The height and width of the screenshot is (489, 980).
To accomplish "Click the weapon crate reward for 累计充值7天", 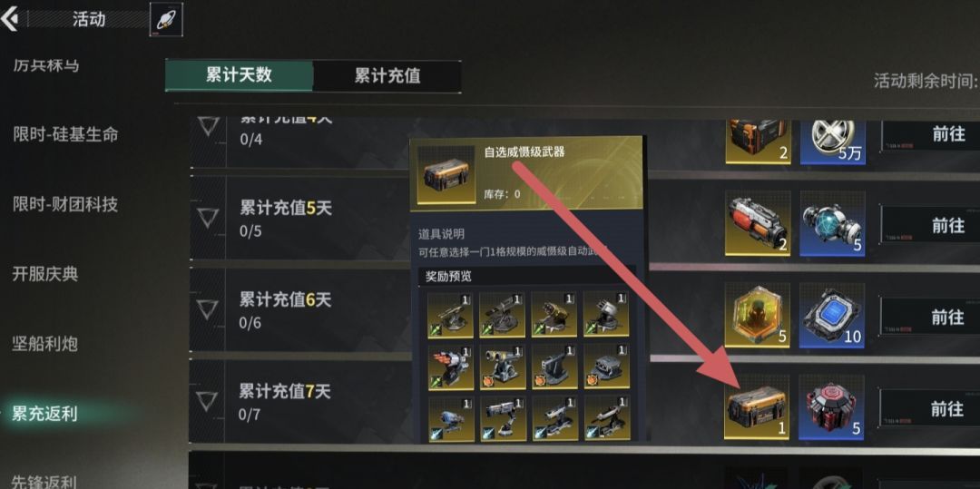I will (757, 406).
